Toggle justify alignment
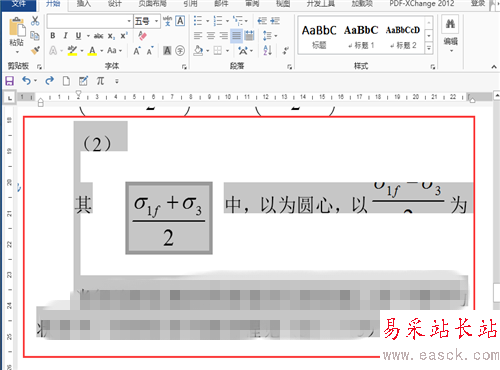This screenshot has width=500, height=370. click(x=236, y=35)
